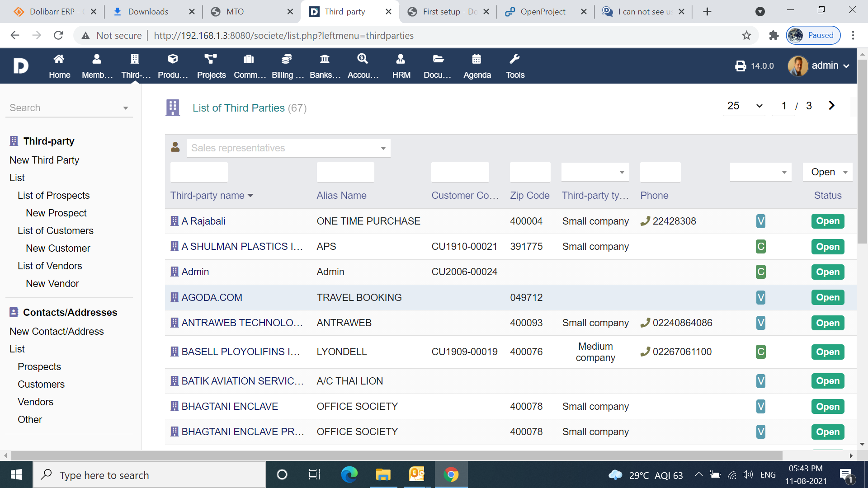Viewport: 868px width, 488px height.
Task: Open the Sales representatives dropdown
Action: [x=288, y=148]
